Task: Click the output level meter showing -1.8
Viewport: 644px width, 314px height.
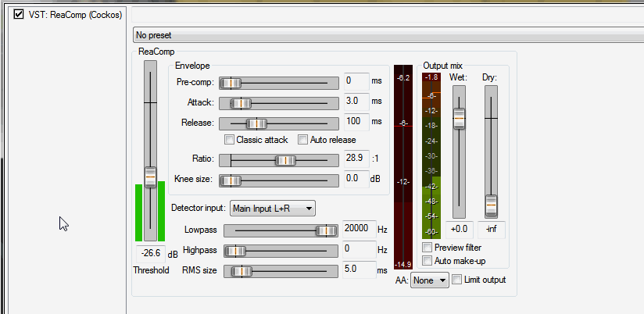Action: [431, 156]
